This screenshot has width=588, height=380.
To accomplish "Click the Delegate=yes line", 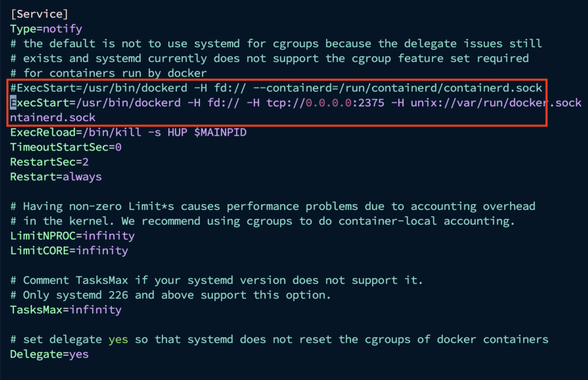I will [x=49, y=354].
